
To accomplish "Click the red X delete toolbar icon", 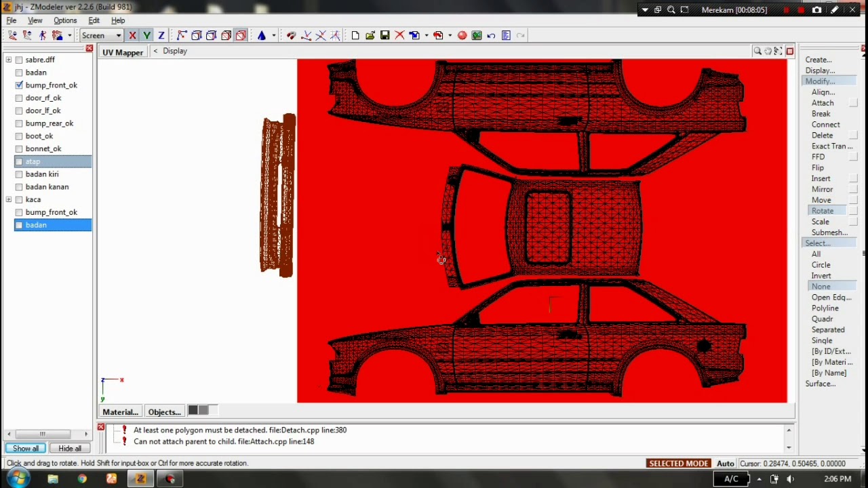I will (x=400, y=35).
